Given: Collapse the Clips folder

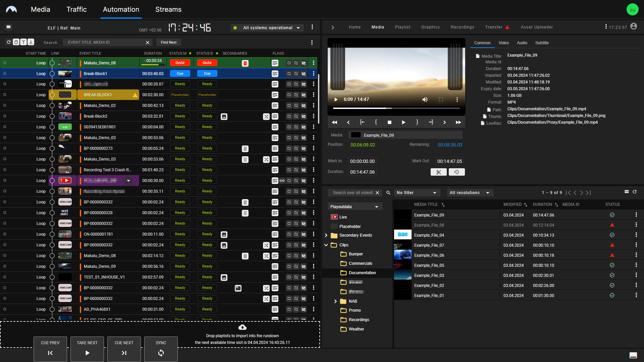Looking at the screenshot, I should [326, 245].
